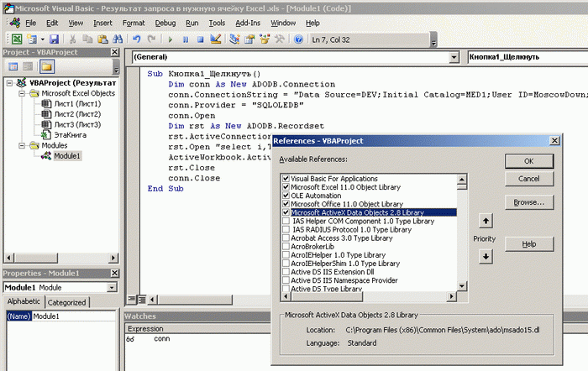
Task: Open the Properties Window toolbar icon
Action: click(249, 39)
